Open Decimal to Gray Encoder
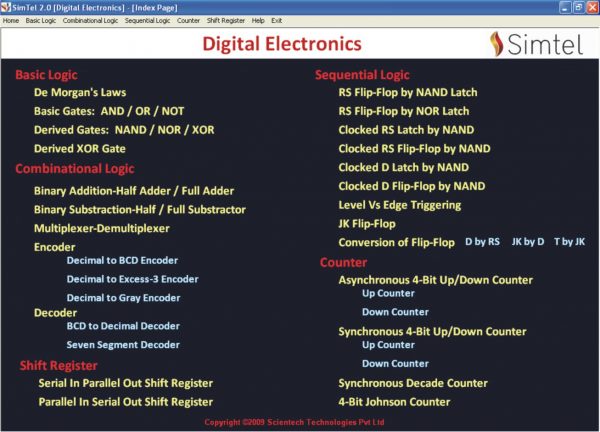The height and width of the screenshot is (432, 600). coord(123,298)
